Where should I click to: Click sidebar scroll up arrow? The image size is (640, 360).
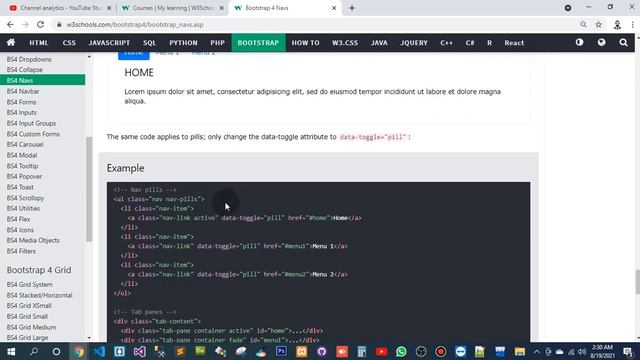click(89, 57)
